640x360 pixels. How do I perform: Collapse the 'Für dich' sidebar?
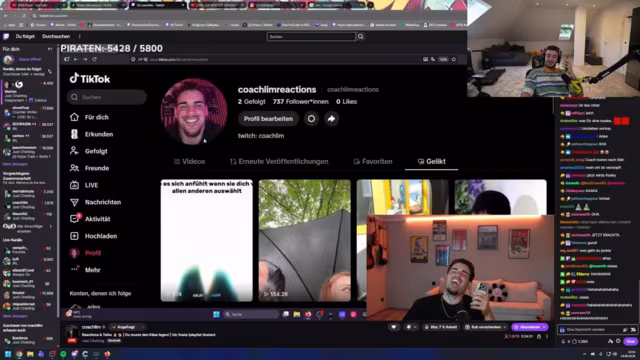pos(50,49)
